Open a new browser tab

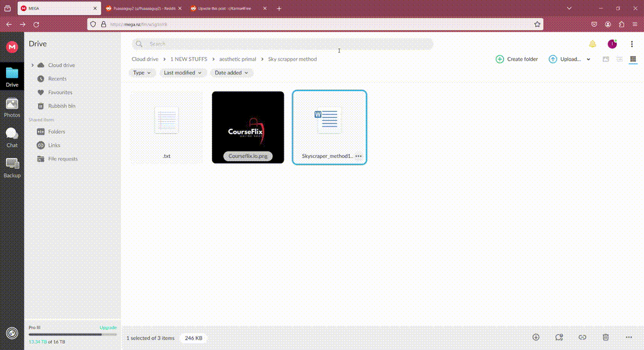pos(279,9)
